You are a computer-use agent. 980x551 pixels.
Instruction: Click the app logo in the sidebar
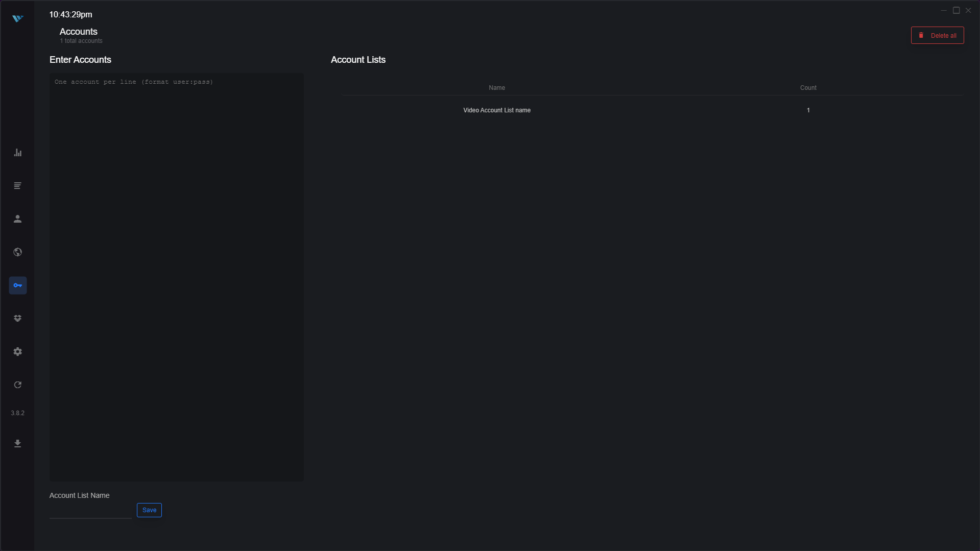tap(18, 19)
